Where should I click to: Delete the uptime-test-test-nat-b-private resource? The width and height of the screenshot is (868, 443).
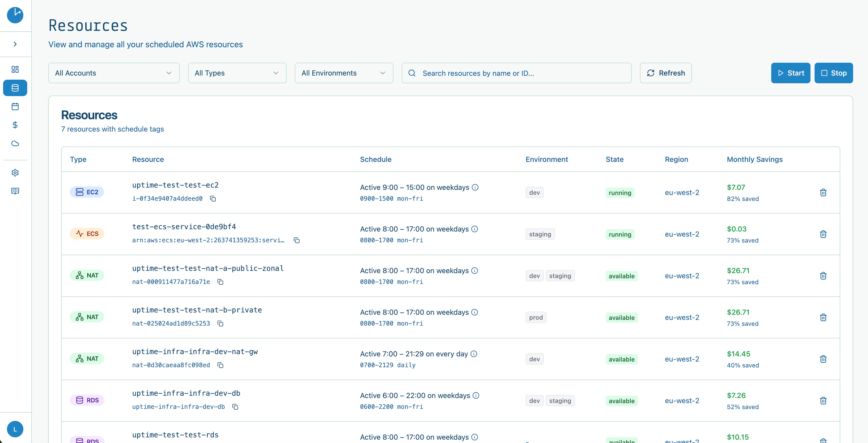click(823, 317)
